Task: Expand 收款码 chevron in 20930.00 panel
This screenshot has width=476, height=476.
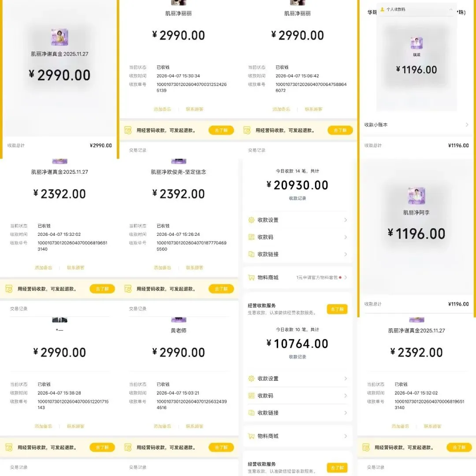Action: (x=346, y=237)
